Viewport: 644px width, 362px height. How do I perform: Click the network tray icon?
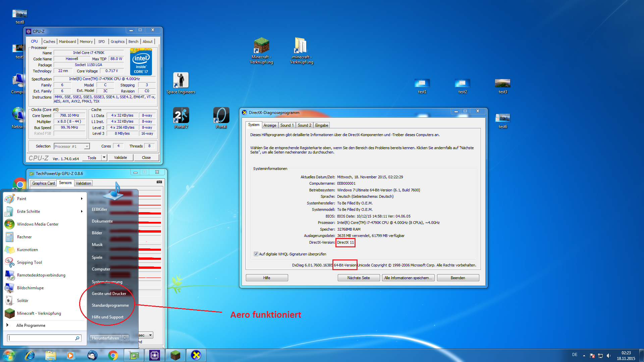[x=600, y=356]
